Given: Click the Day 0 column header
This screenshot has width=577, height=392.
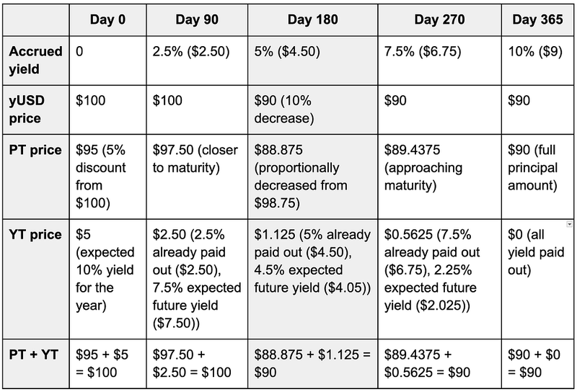Looking at the screenshot, I should point(107,20).
